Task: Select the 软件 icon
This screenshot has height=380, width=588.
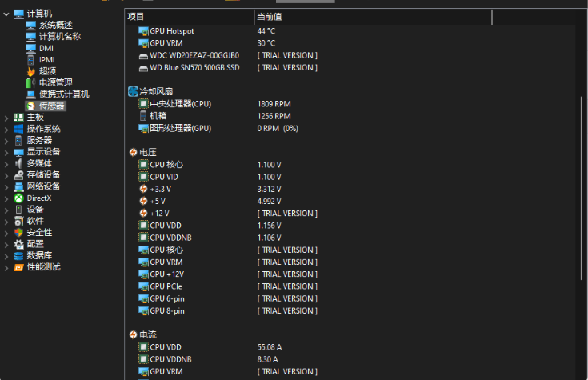Action: [18, 222]
